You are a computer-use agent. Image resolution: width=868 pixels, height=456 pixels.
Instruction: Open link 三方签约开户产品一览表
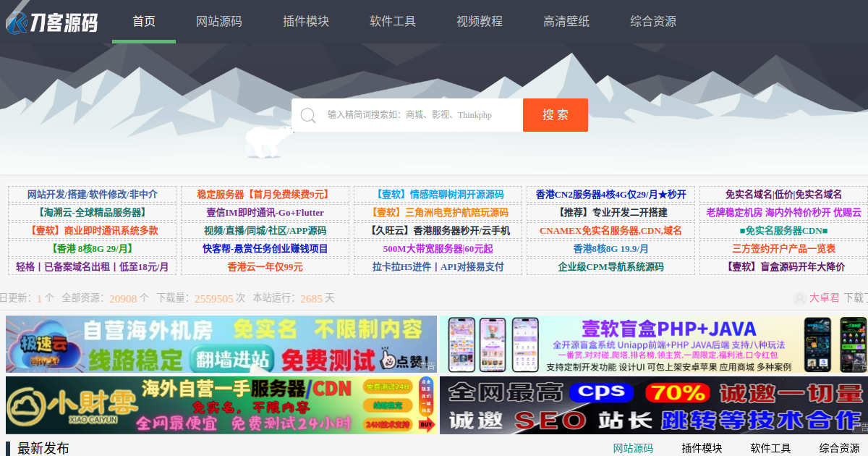783,249
